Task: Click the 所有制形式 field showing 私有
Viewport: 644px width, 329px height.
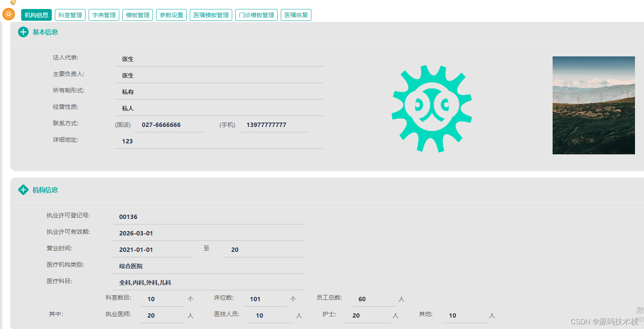Action: pyautogui.click(x=219, y=92)
